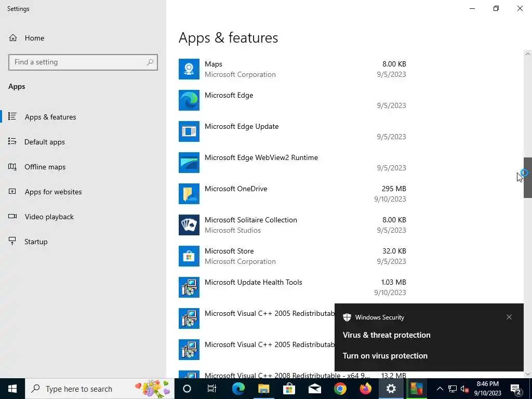Open Task View on the taskbar

[x=212, y=389]
